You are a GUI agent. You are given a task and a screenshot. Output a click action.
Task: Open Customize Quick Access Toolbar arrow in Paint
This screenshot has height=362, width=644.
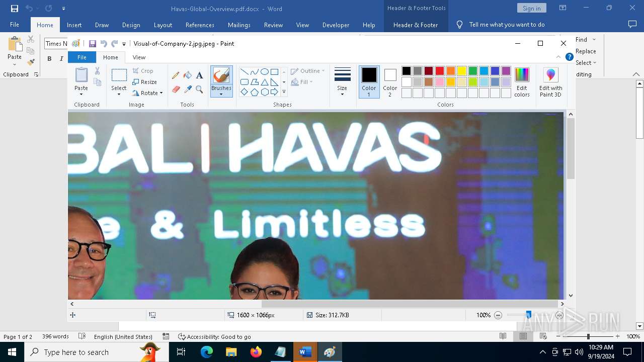124,44
